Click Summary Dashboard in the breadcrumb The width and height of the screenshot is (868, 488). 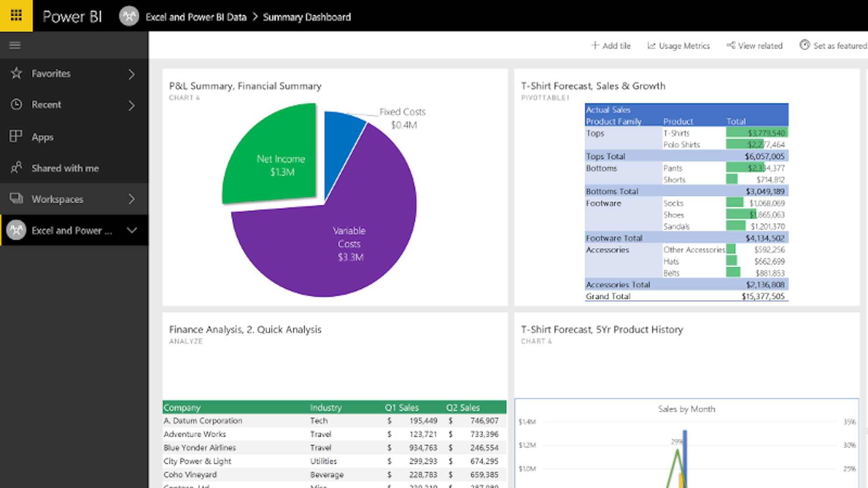pyautogui.click(x=307, y=17)
